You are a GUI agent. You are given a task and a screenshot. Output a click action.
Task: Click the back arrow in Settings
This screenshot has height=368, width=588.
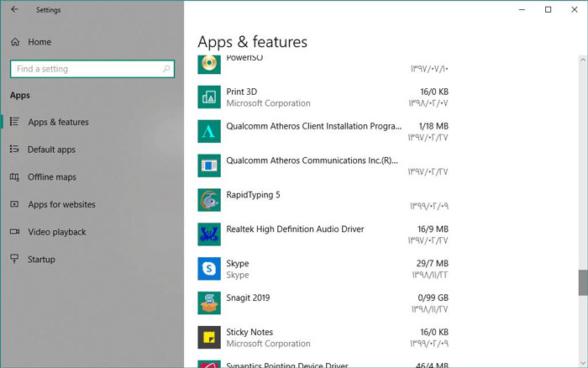[x=14, y=9]
